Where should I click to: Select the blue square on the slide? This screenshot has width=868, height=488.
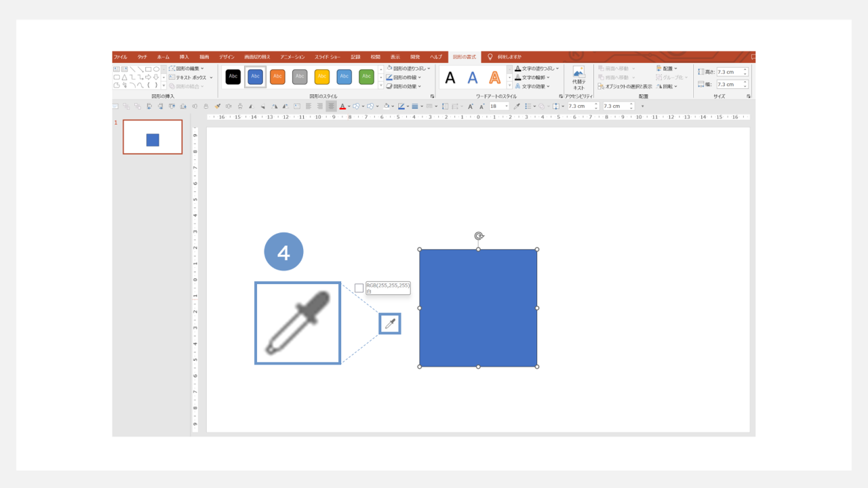(478, 308)
